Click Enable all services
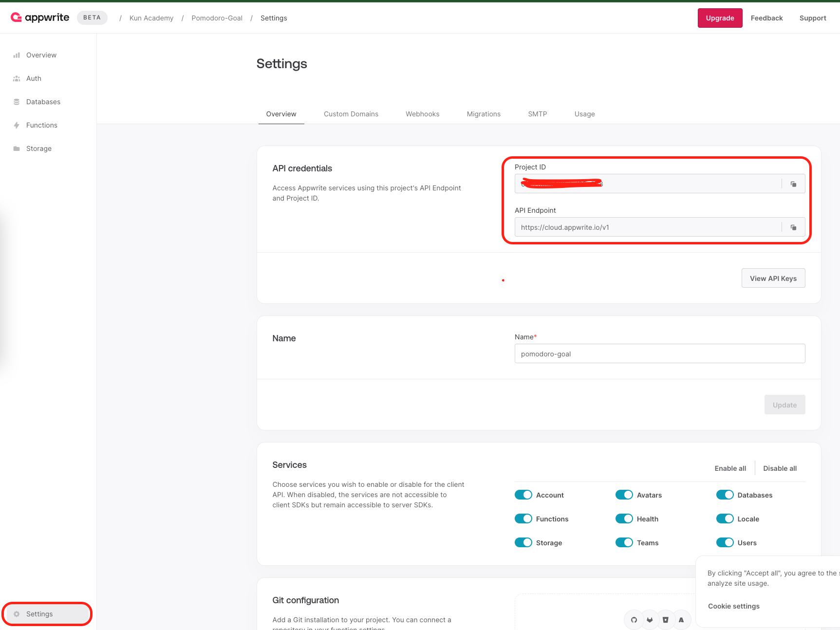Viewport: 840px width, 630px height. [730, 468]
